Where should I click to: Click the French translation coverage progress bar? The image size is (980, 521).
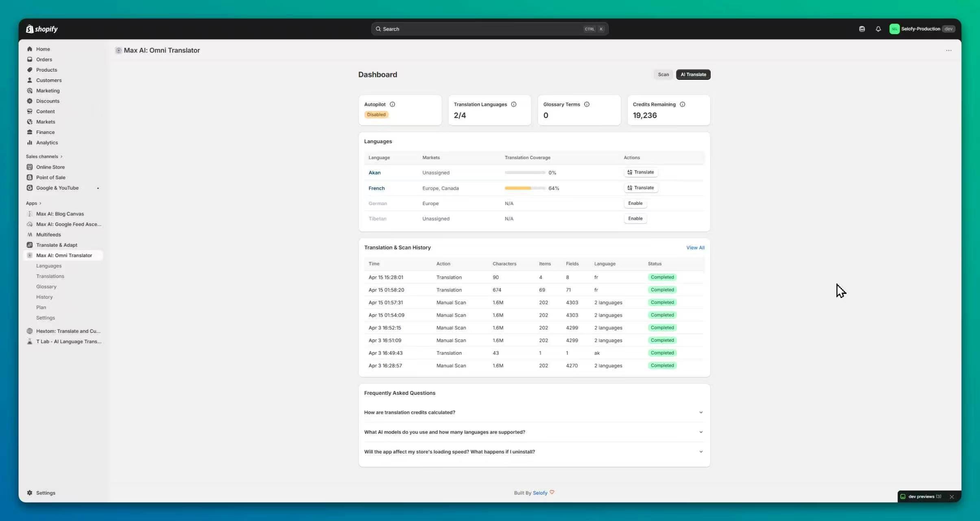pos(524,188)
